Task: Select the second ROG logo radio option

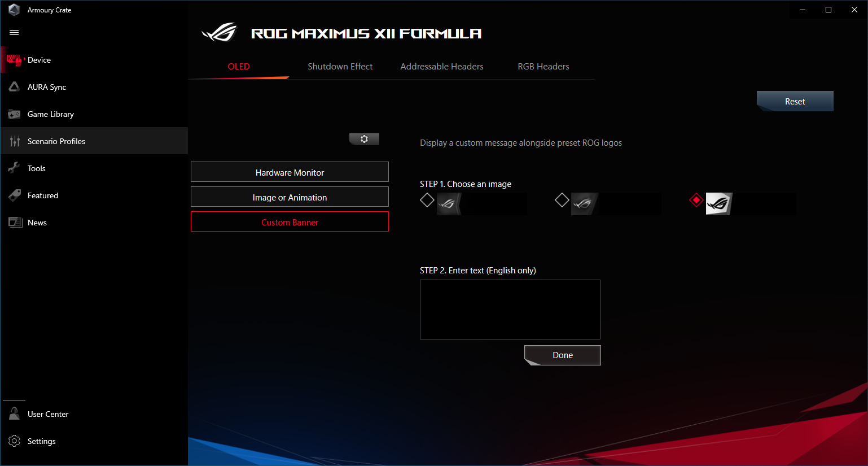Action: pyautogui.click(x=562, y=200)
